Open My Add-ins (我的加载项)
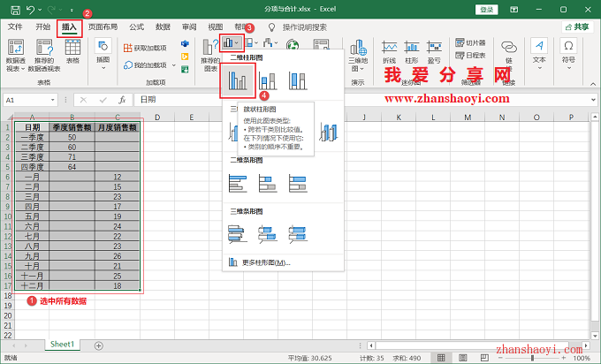Screen dimensions: 601x364 point(145,65)
